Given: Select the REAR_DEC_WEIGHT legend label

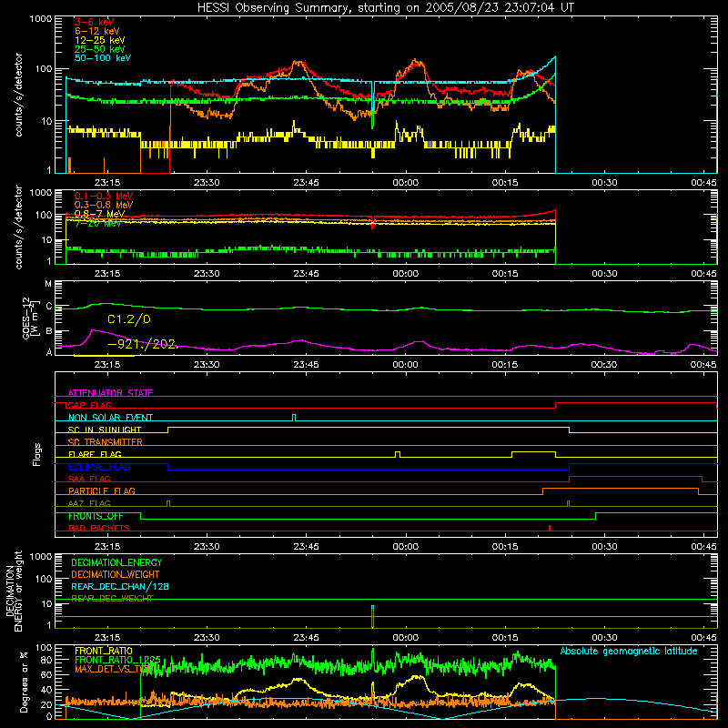Looking at the screenshot, I should click(112, 599).
